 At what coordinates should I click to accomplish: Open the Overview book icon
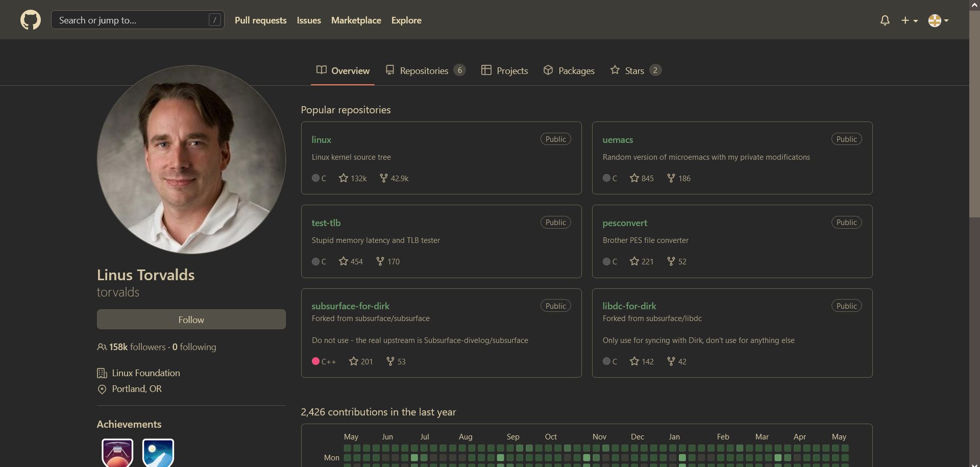(x=322, y=70)
